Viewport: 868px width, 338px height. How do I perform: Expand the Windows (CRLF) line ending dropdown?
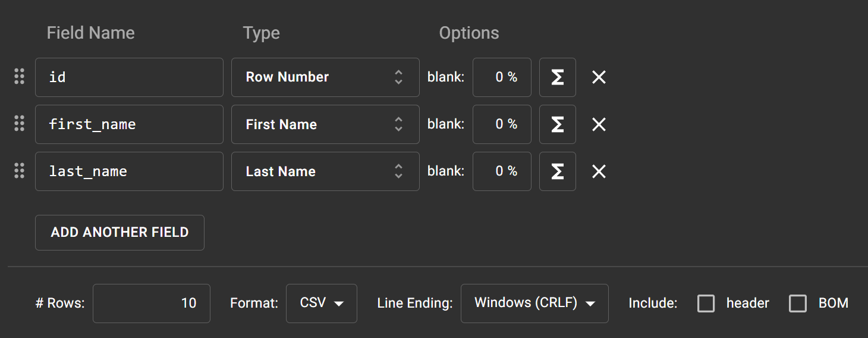[x=534, y=303]
